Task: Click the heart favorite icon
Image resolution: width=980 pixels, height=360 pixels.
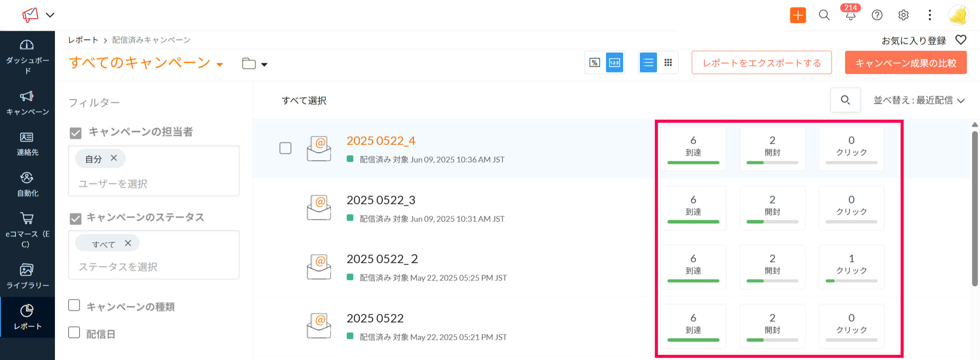Action: click(961, 40)
